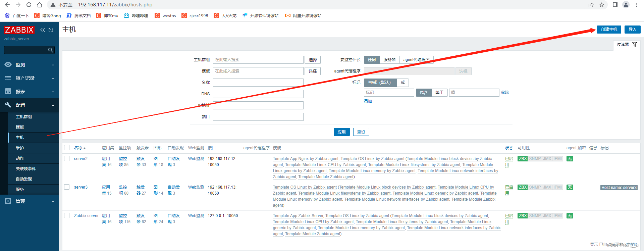Screen dimensions: 644x251
Task: Click the 重设 filter button
Action: point(361,132)
